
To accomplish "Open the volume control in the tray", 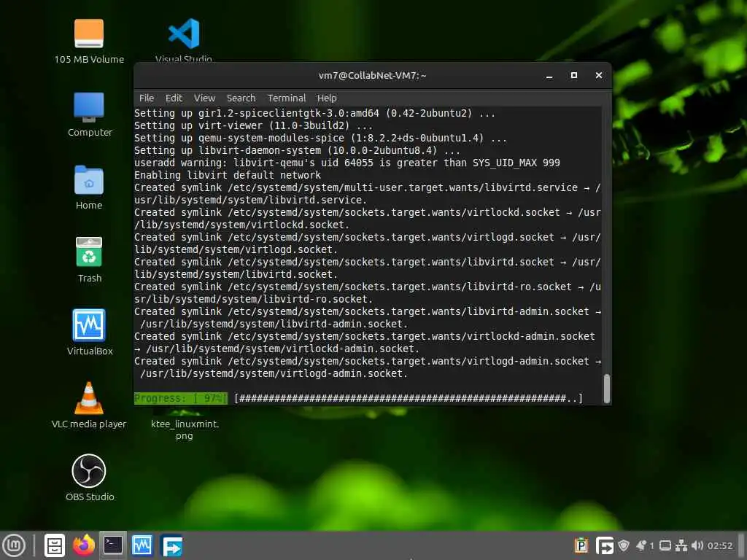I will coord(697,545).
